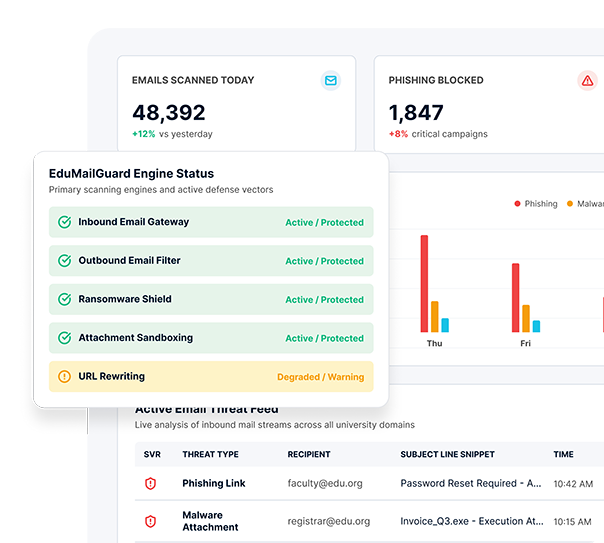Click the 'TIME' column header

pyautogui.click(x=563, y=454)
